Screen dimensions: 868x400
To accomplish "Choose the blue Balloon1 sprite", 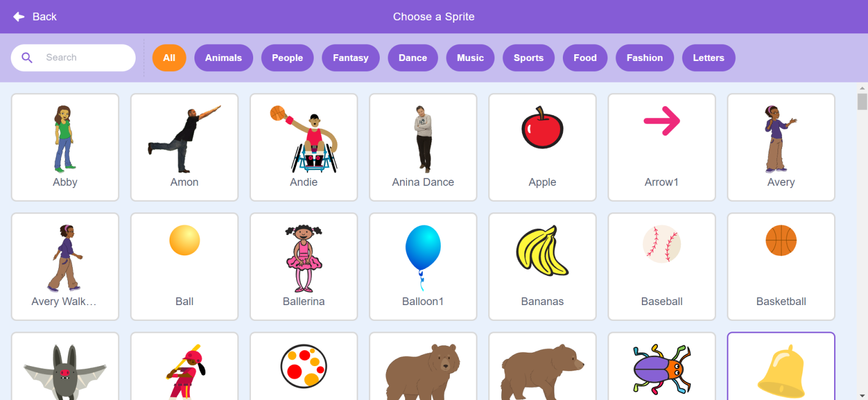I will pyautogui.click(x=423, y=267).
